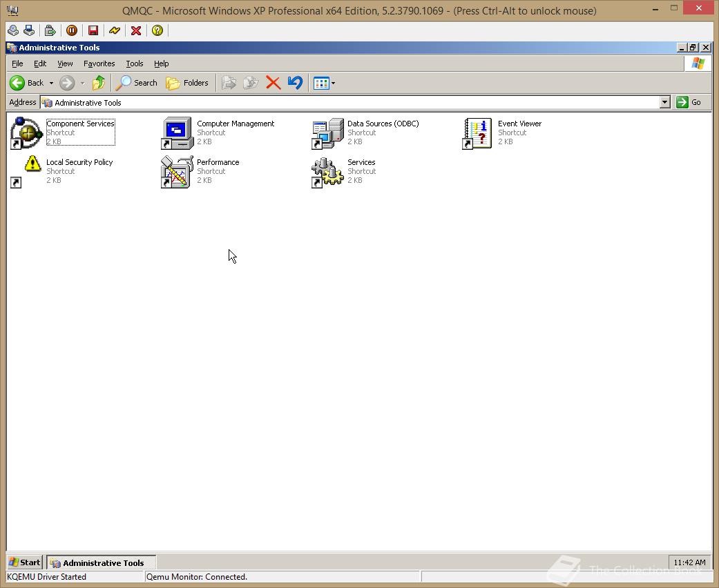Click the Pause emulation icon in QEMU toolbar
Viewport: 719px width, 588px height.
point(71,30)
